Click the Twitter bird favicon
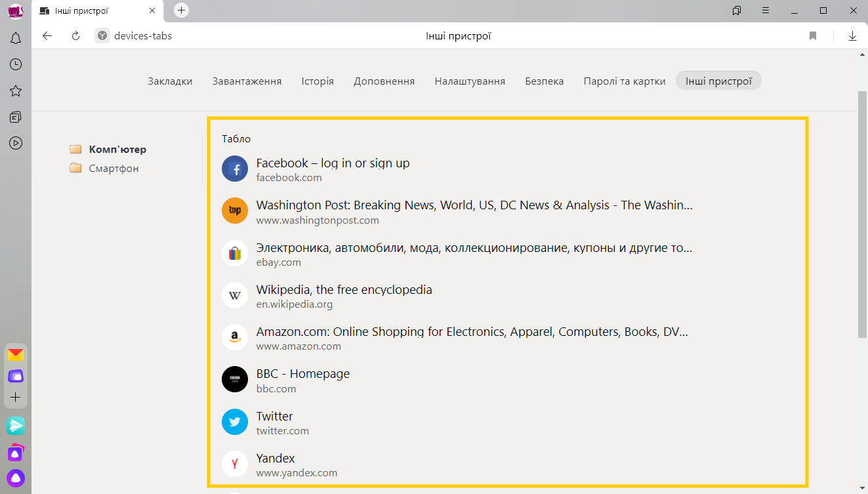 point(235,422)
